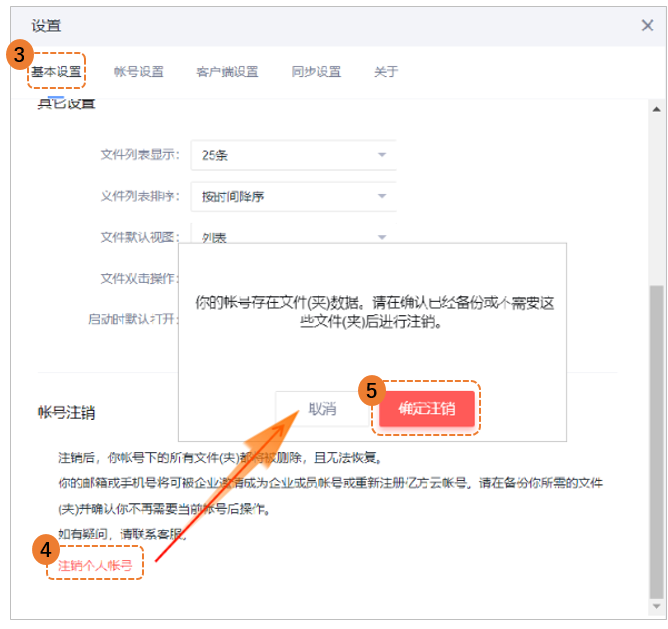Click the 文件默认视图 label
The height and width of the screenshot is (629, 668).
pos(140,237)
